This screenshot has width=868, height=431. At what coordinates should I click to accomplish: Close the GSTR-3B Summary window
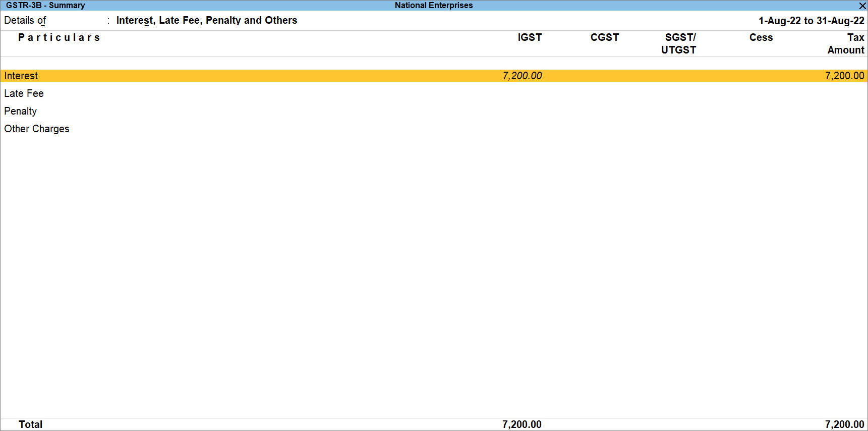pyautogui.click(x=862, y=6)
